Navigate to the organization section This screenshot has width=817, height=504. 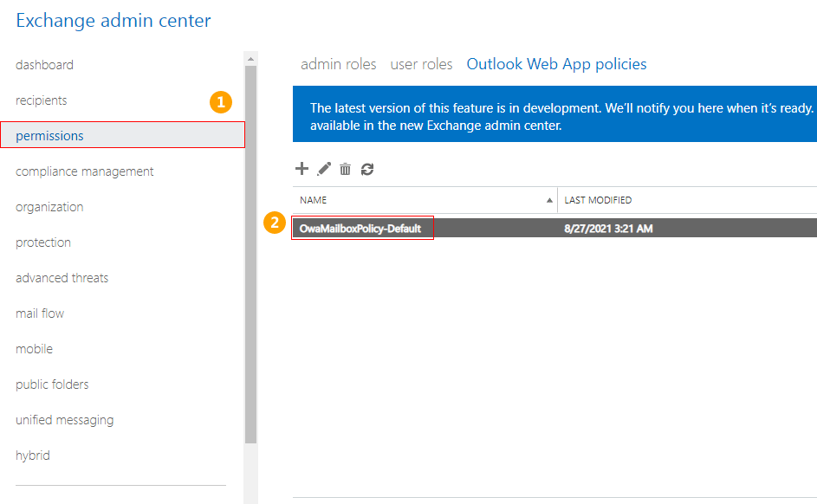(49, 207)
